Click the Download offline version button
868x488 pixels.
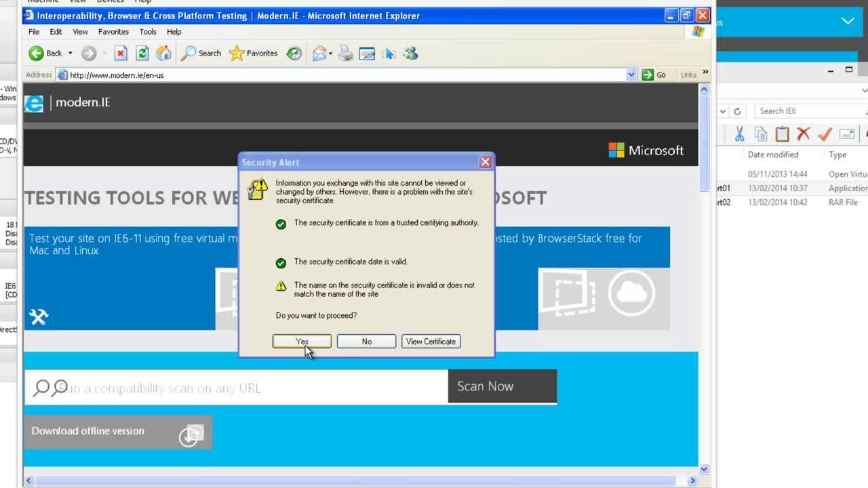click(x=118, y=432)
